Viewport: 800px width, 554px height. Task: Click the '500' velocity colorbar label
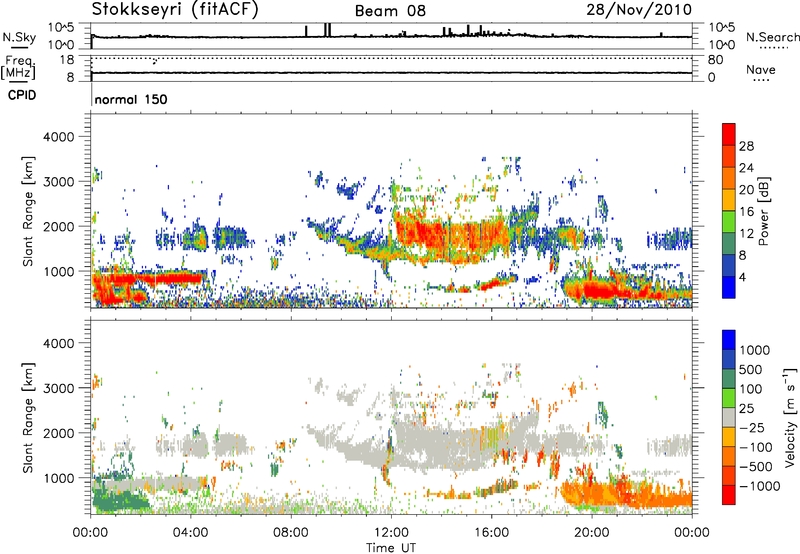(x=752, y=369)
